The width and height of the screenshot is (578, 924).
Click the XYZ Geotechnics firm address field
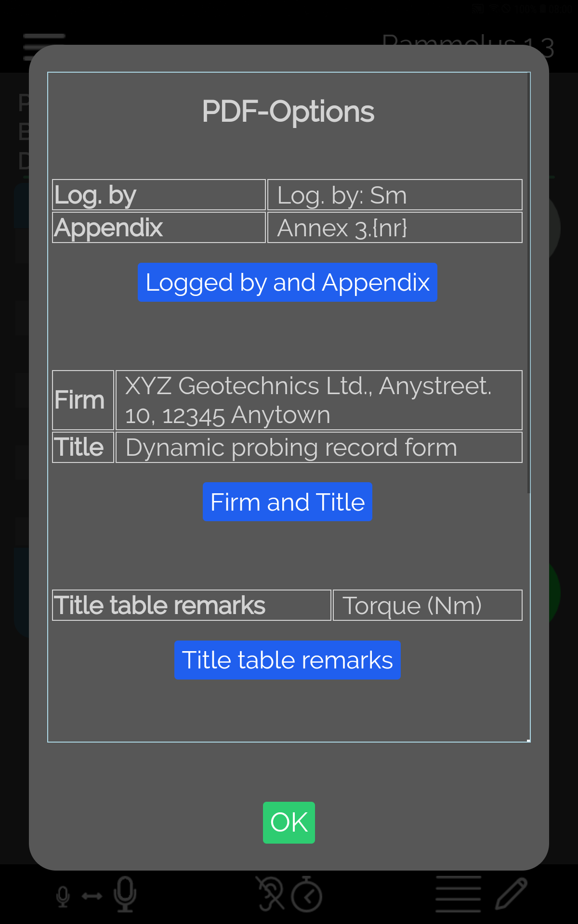(x=318, y=400)
